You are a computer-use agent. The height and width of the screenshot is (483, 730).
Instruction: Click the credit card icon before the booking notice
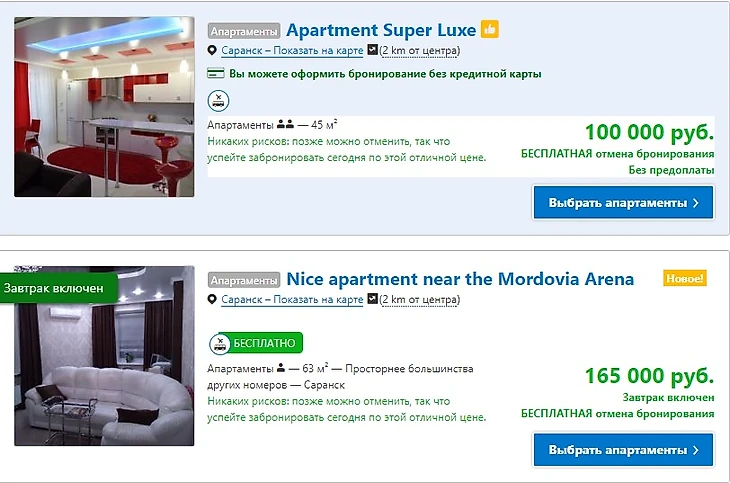click(216, 73)
